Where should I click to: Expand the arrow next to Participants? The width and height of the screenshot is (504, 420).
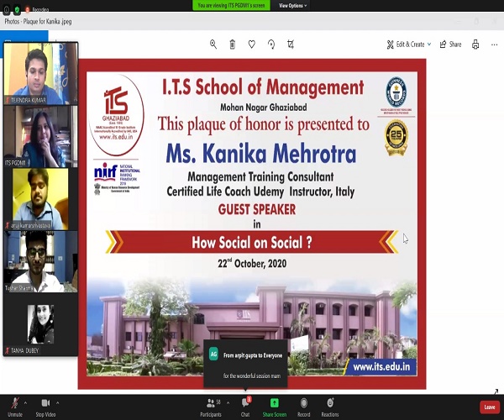pos(228,402)
